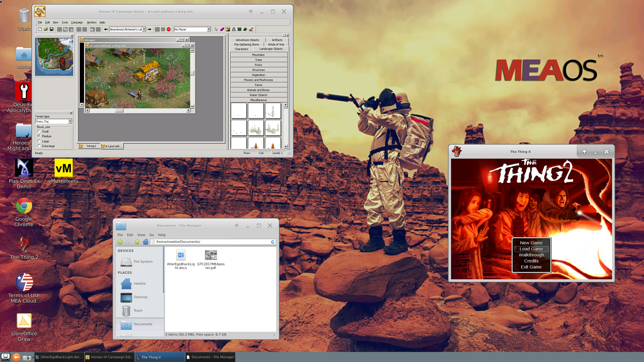
Task: Click the red Stop sign icon
Action: [x=169, y=29]
